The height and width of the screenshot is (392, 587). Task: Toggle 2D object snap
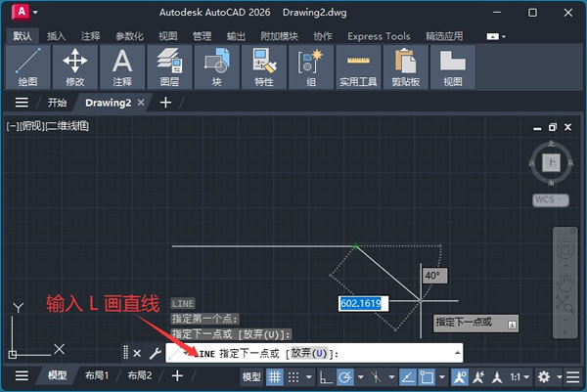[427, 376]
